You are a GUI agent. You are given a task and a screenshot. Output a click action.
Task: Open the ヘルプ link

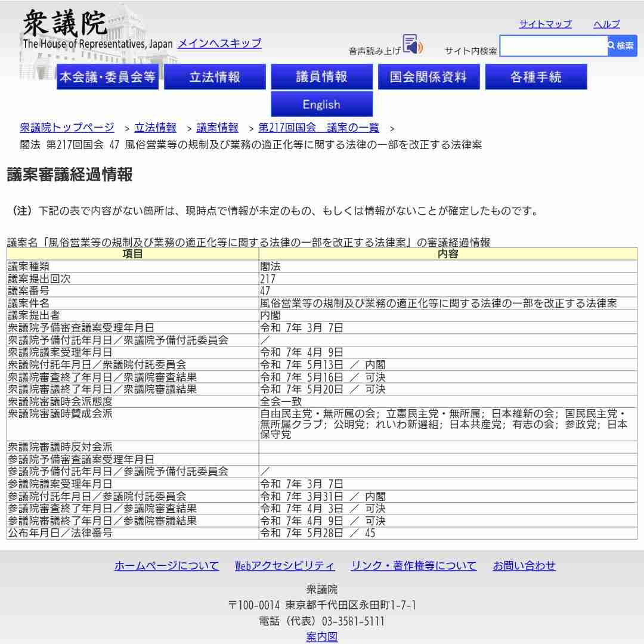point(606,24)
